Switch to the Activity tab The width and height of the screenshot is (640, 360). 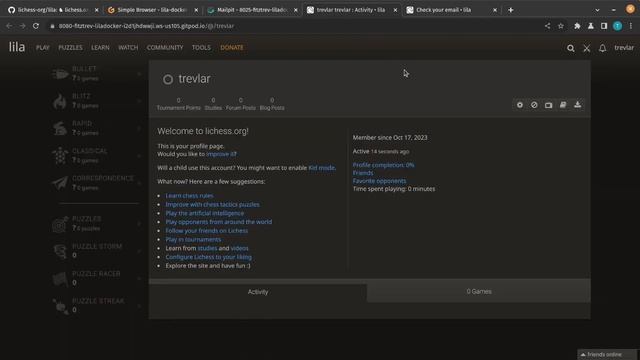coord(258,292)
